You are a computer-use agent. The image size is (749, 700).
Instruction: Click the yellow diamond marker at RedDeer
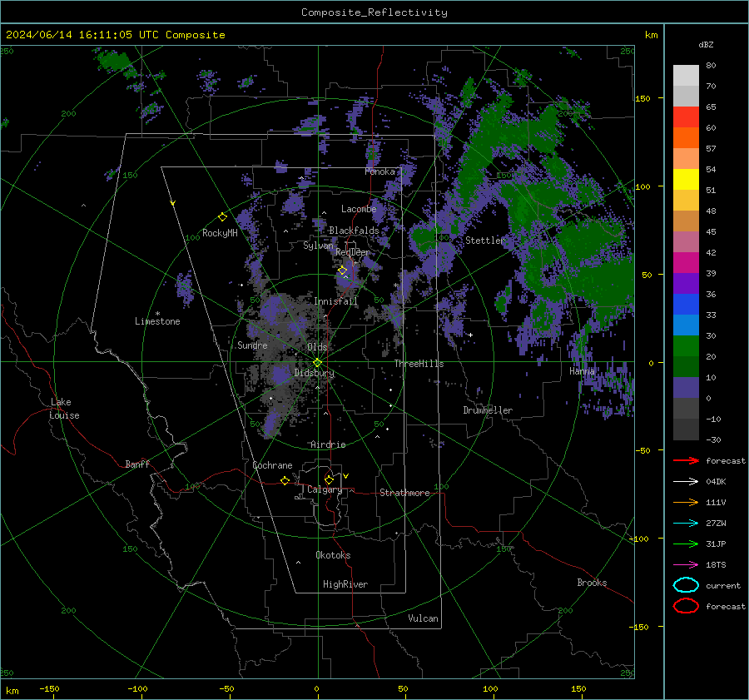[x=343, y=271]
